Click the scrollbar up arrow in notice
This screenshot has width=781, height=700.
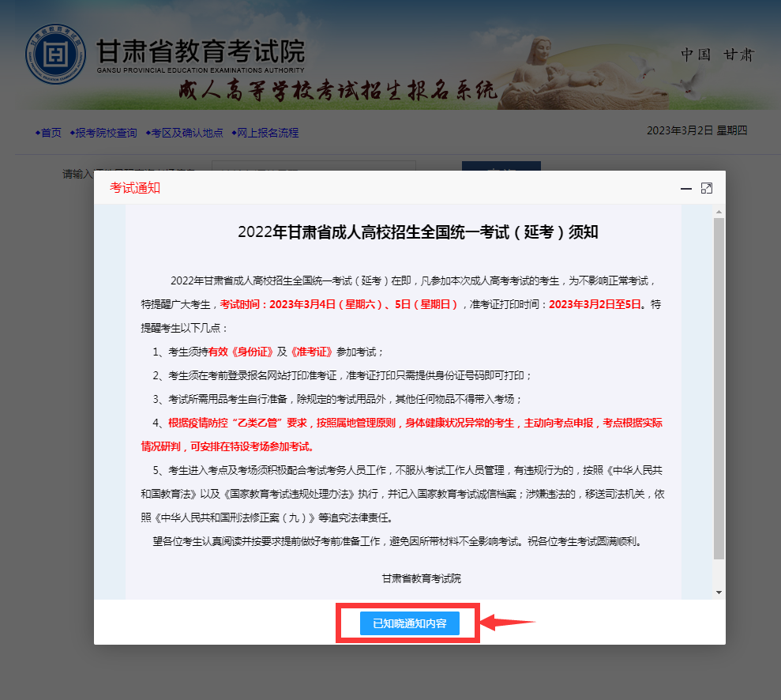pyautogui.click(x=719, y=212)
